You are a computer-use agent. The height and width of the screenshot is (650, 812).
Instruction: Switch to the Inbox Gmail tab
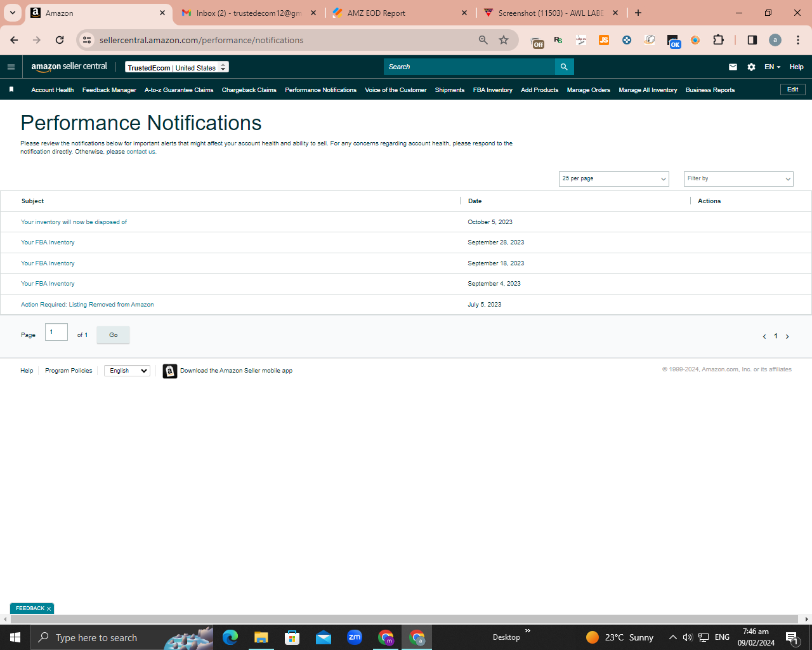[x=249, y=13]
